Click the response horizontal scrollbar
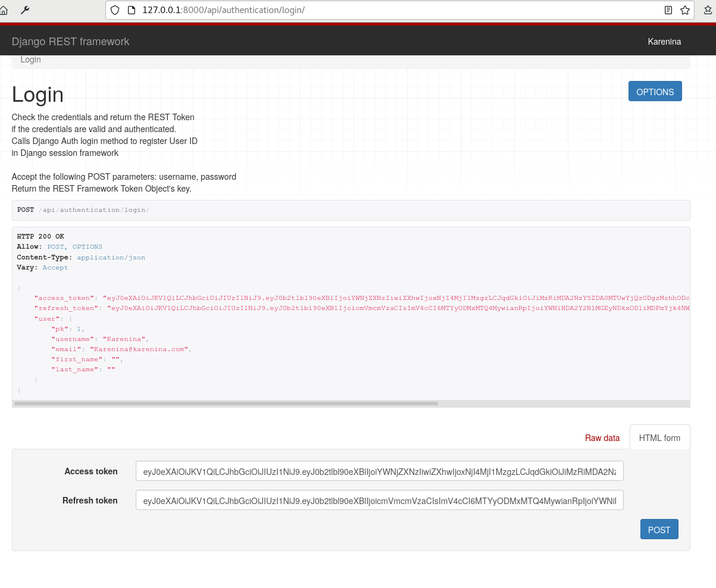This screenshot has height=588, width=716. tap(226, 404)
